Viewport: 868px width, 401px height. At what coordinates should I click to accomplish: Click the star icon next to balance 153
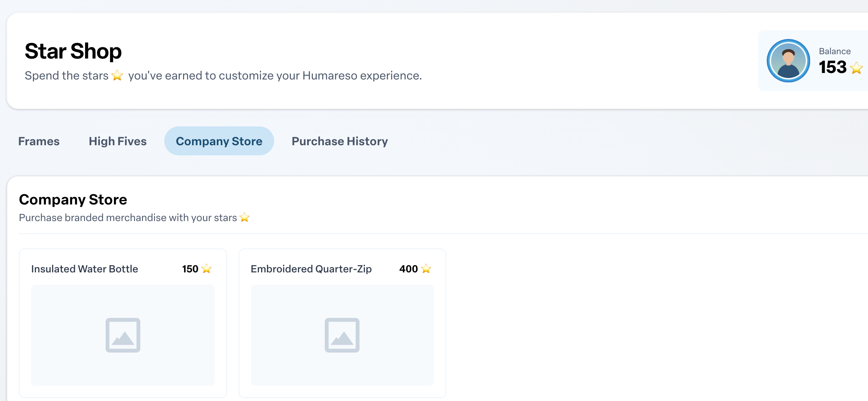click(x=856, y=68)
